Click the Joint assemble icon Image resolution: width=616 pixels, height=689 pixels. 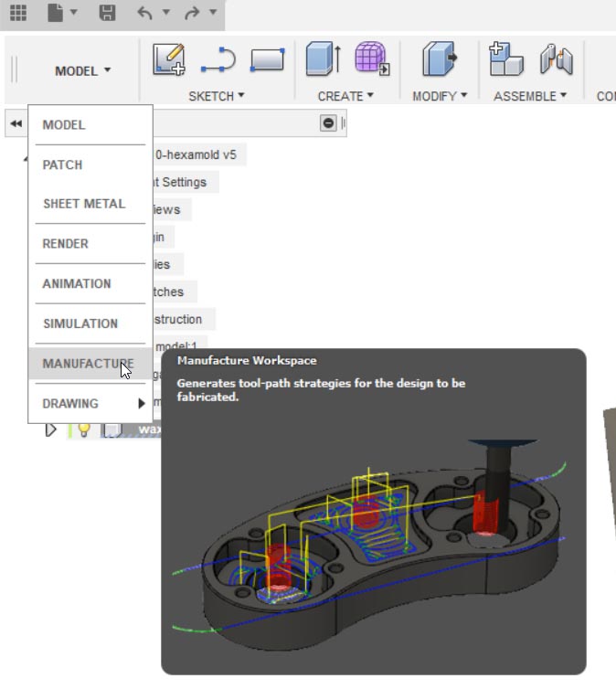click(557, 58)
